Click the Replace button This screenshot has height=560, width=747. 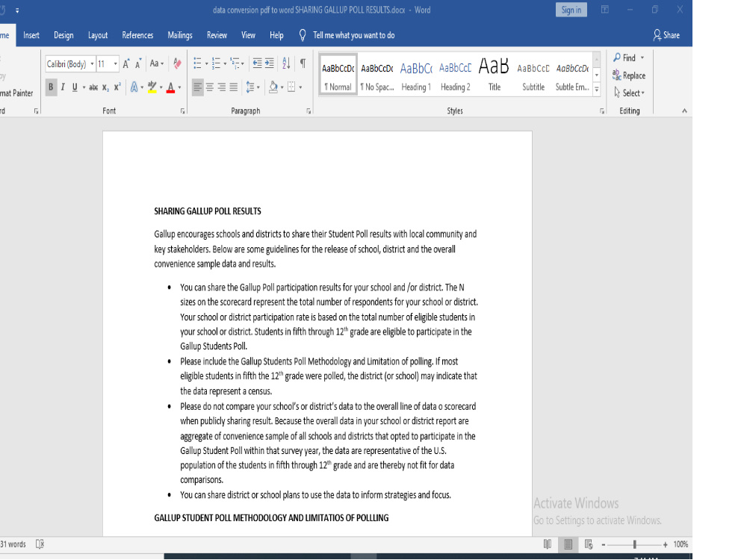pos(629,75)
